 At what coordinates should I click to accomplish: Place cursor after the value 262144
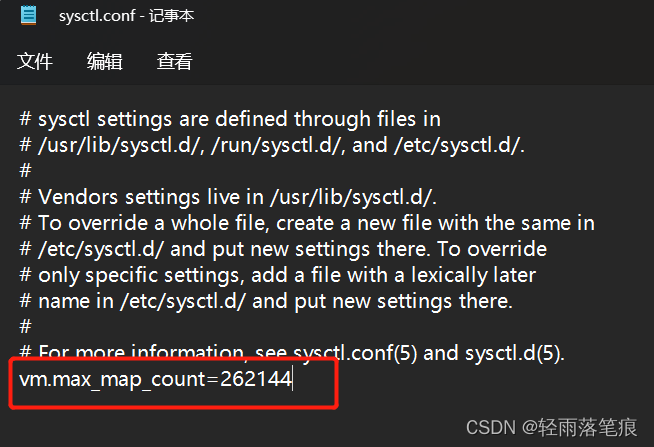(x=293, y=380)
